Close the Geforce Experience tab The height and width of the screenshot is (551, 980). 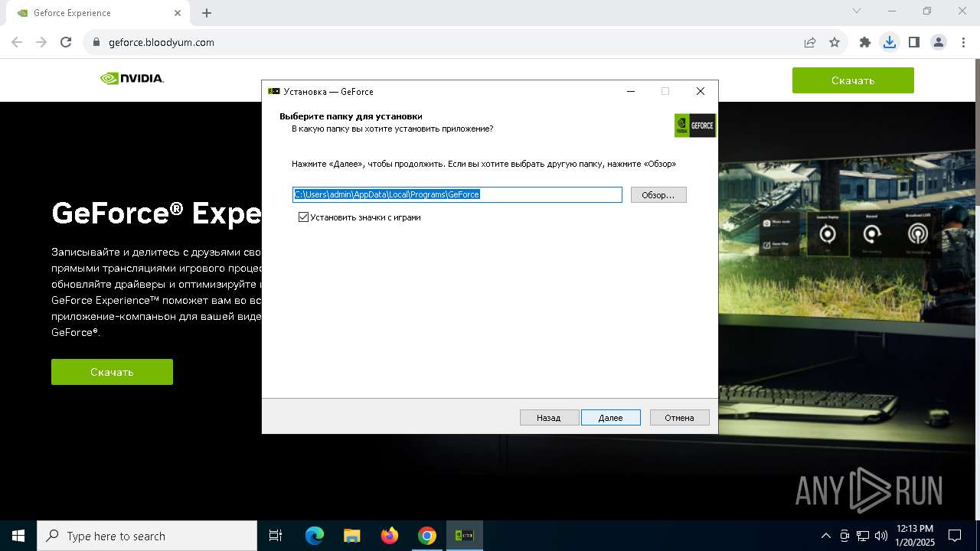178,13
